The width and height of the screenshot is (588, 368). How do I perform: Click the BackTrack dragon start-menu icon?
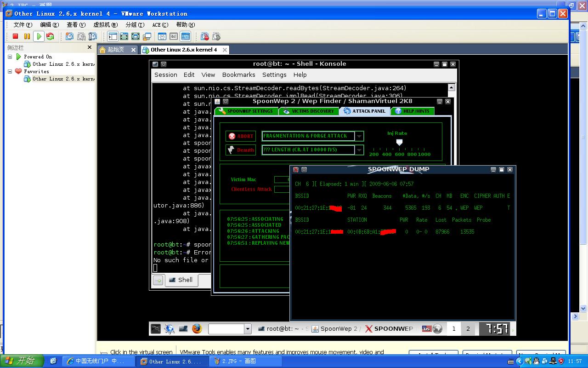(156, 328)
